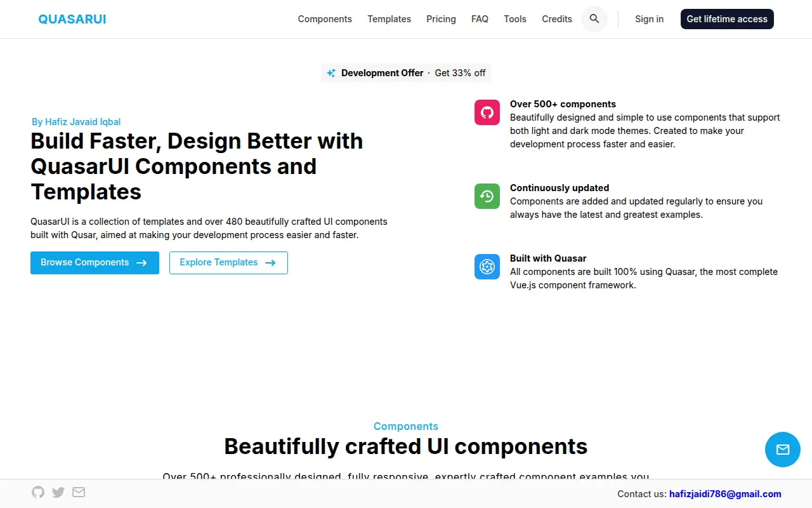Click the Browse Components button
The width and height of the screenshot is (812, 508).
(x=95, y=263)
